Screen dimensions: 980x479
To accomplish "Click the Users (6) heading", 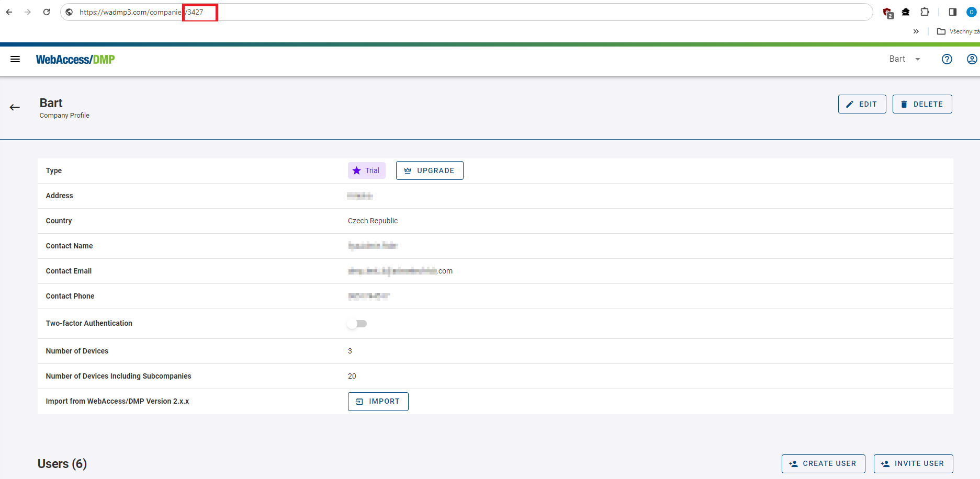I will [x=62, y=464].
